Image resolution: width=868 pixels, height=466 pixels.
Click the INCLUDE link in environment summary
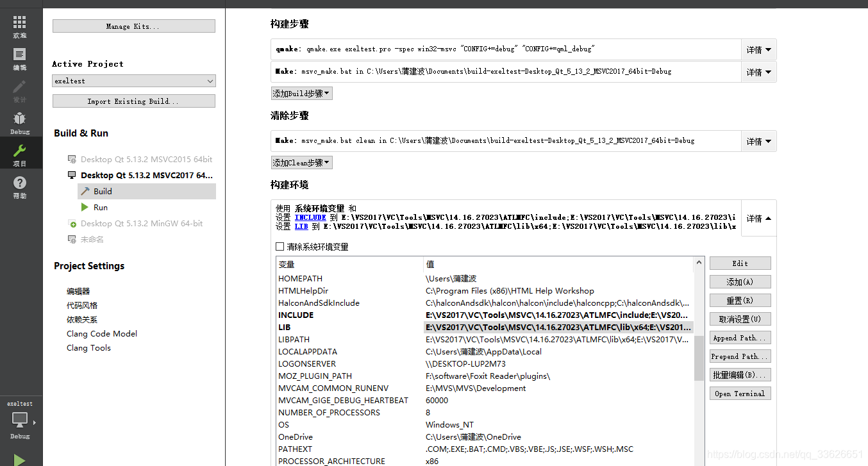pos(310,217)
